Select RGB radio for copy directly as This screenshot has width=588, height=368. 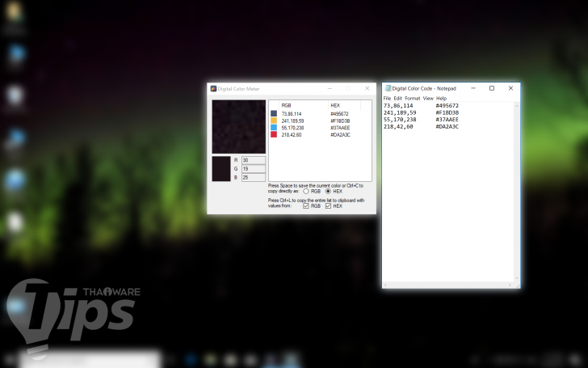(x=306, y=192)
